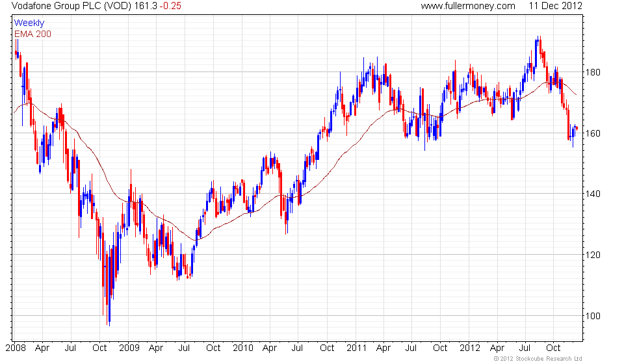Select the red EMA 200 legend label
This screenshot has height=364, width=637.
click(33, 34)
